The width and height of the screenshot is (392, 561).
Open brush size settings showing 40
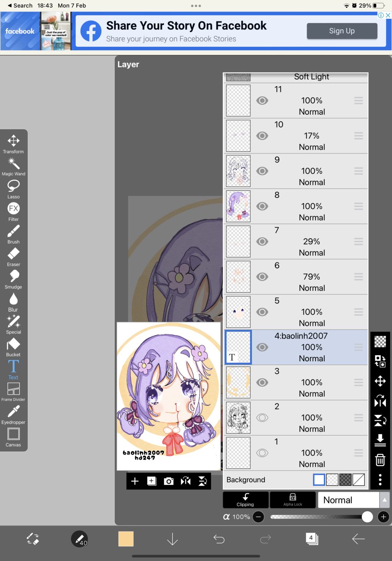pos(80,539)
